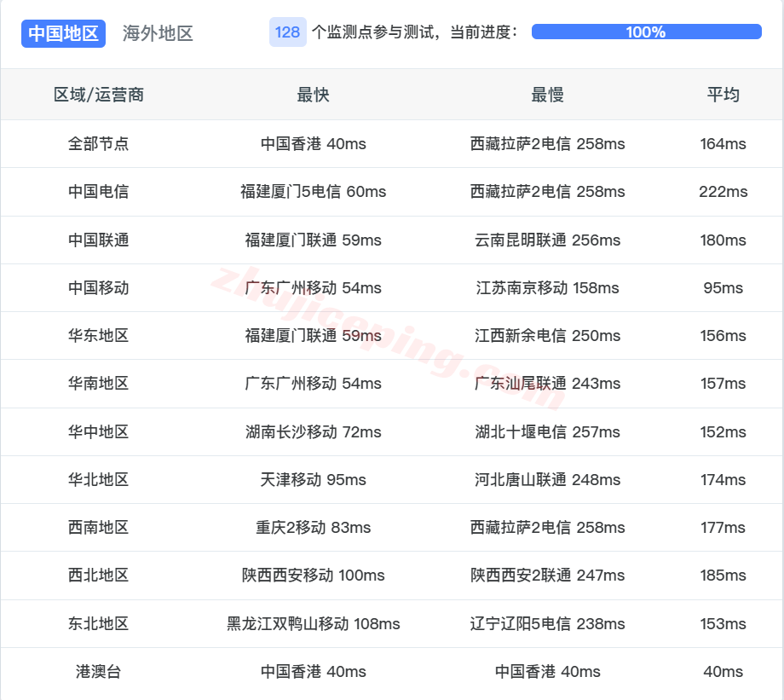This screenshot has height=700, width=784.
Task: Click the 153ms average value
Action: click(723, 623)
